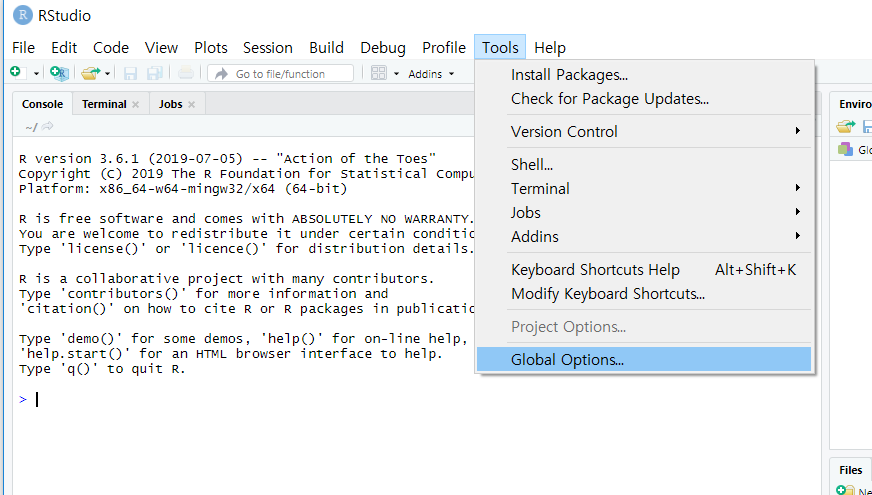
Task: Switch to the Jobs tab
Action: click(170, 104)
